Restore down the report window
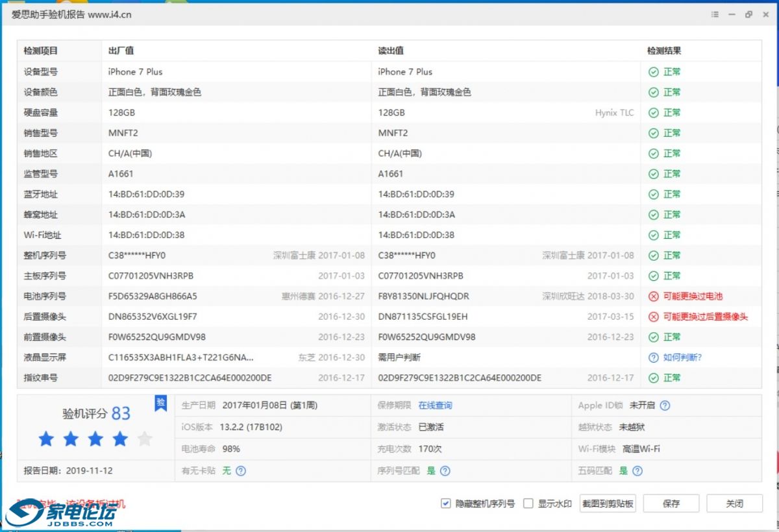Screen dimensions: 779x532 [748, 14]
